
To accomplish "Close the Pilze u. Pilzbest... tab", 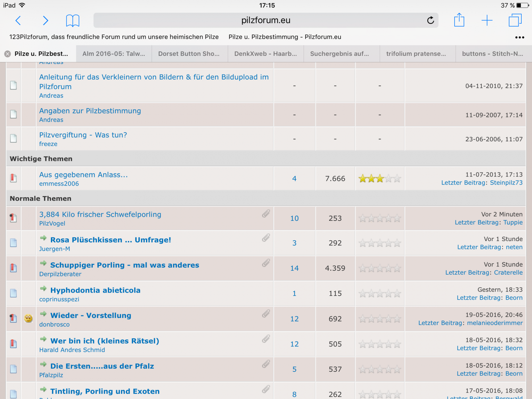I will tap(8, 54).
